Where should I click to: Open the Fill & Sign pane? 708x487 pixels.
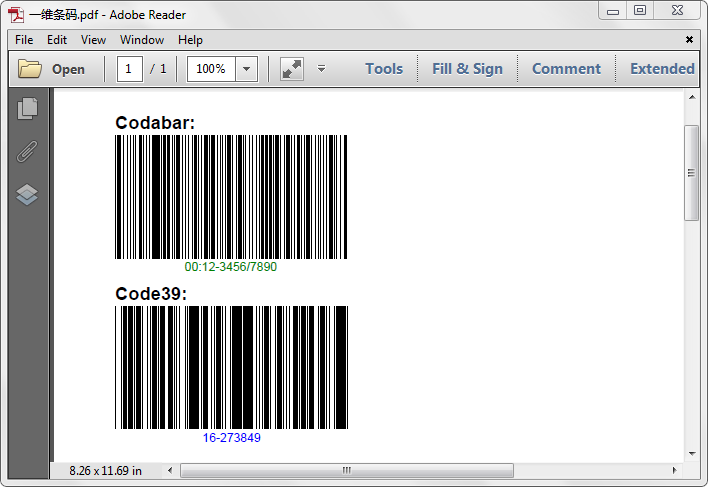click(x=467, y=69)
